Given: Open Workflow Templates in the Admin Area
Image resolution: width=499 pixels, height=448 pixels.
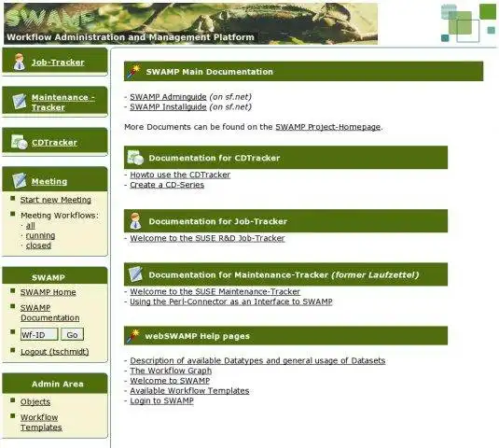Looking at the screenshot, I should click(41, 422).
